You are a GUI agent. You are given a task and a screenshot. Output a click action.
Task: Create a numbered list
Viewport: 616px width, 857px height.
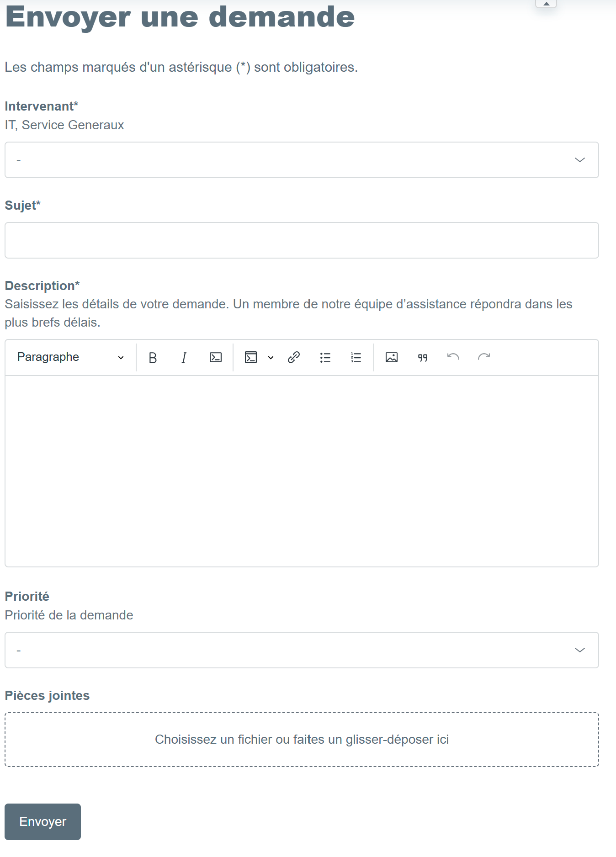[x=356, y=358]
